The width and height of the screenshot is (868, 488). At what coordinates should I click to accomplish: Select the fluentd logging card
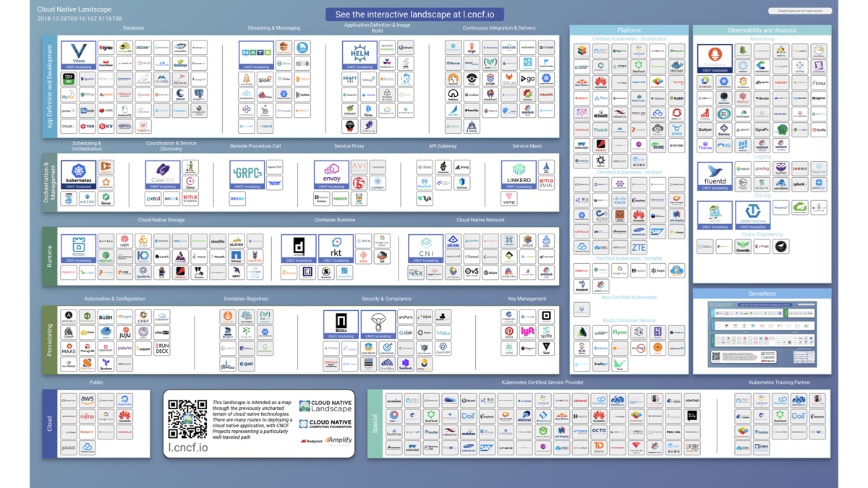click(x=715, y=176)
